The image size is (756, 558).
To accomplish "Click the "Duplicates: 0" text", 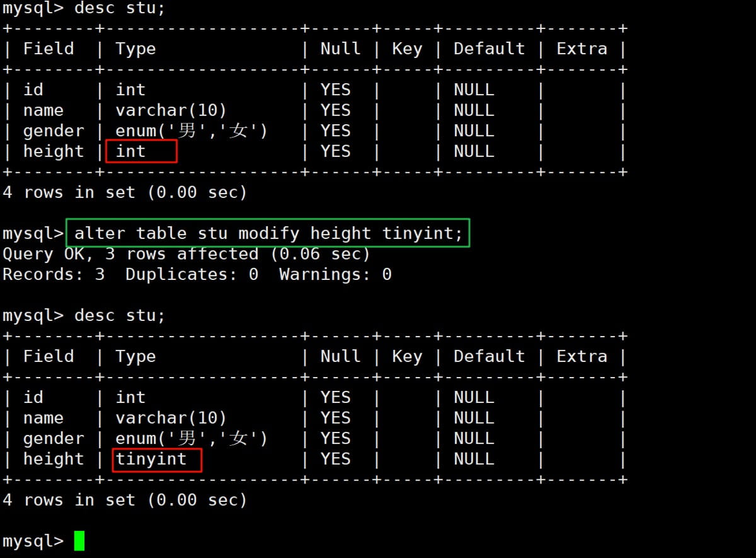I will (192, 274).
